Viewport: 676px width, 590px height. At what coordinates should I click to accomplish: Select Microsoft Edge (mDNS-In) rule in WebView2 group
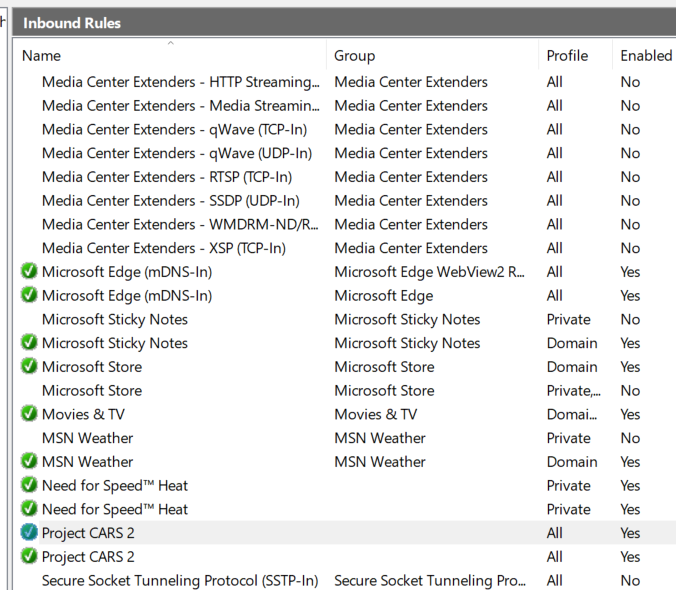tap(127, 272)
